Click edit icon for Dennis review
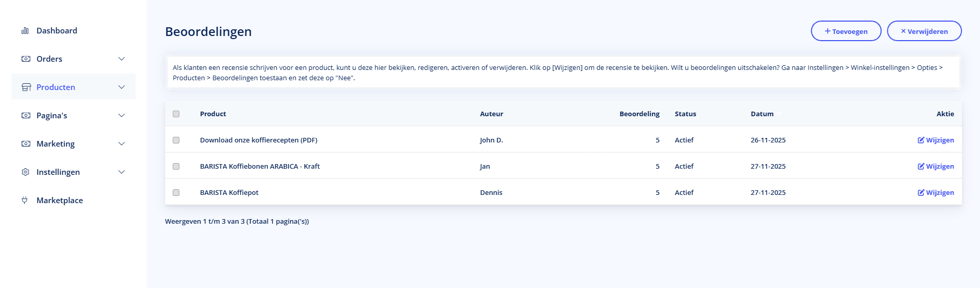The width and height of the screenshot is (980, 288). 921,193
